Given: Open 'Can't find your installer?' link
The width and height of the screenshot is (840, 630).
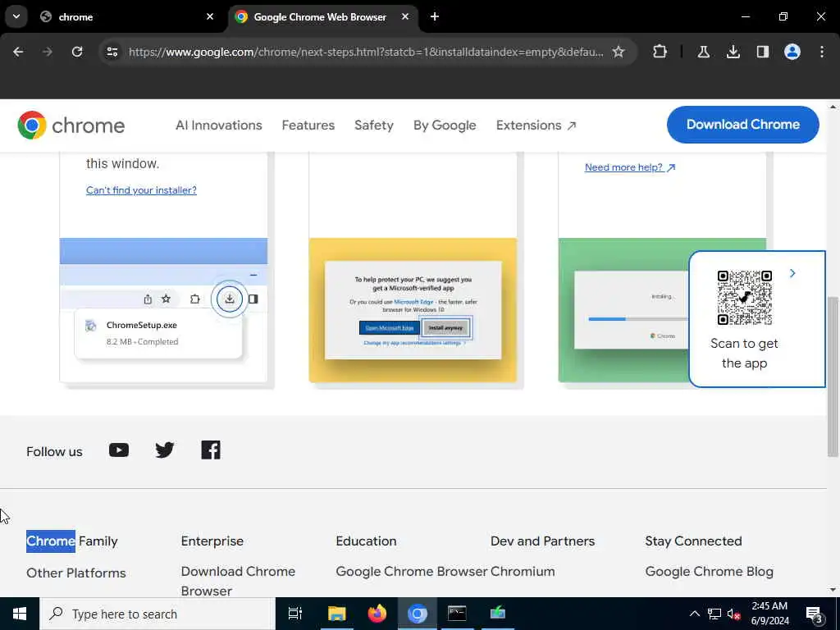Looking at the screenshot, I should tap(141, 190).
